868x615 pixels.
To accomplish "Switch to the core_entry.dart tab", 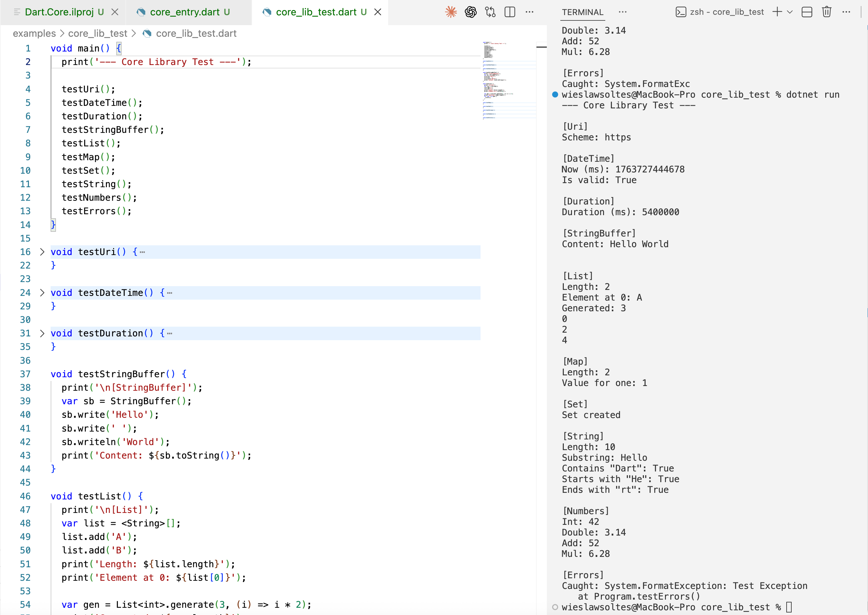I will [184, 12].
